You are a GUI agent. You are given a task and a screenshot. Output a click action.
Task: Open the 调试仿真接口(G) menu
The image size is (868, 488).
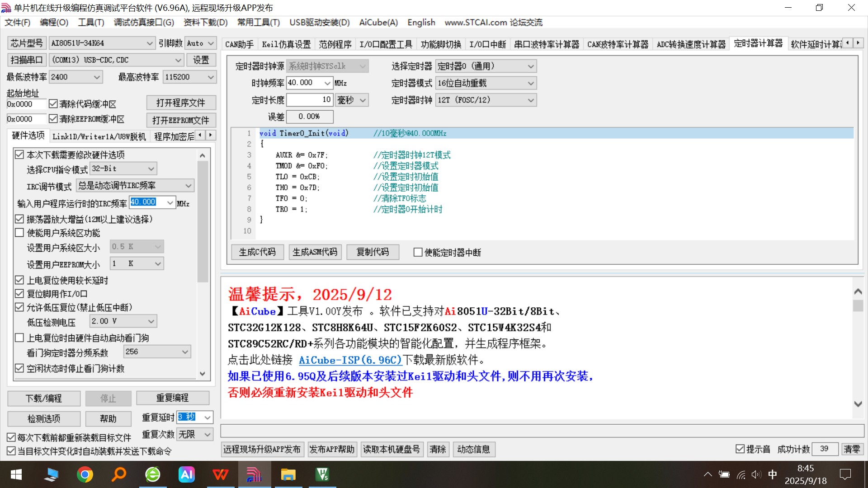(x=144, y=22)
